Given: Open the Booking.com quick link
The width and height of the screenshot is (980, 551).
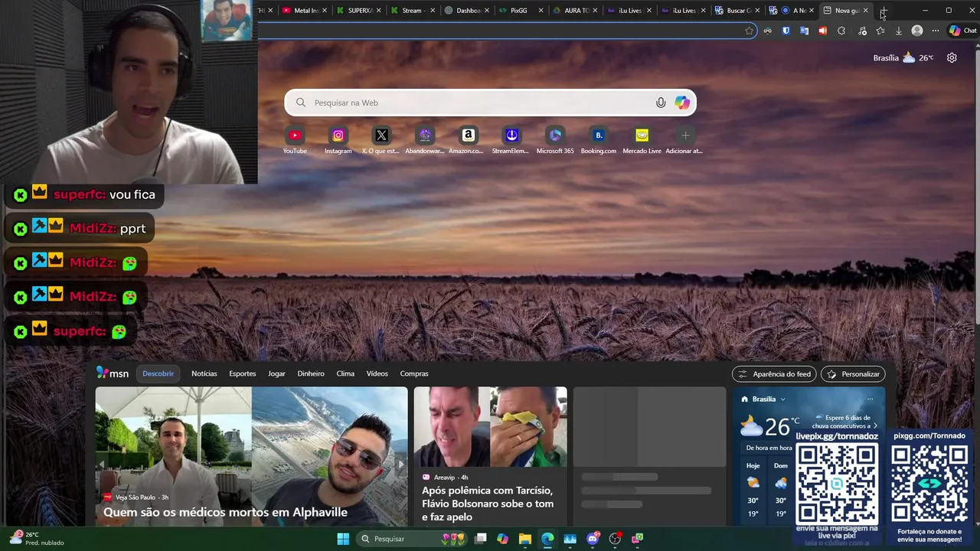Looking at the screenshot, I should click(x=599, y=140).
